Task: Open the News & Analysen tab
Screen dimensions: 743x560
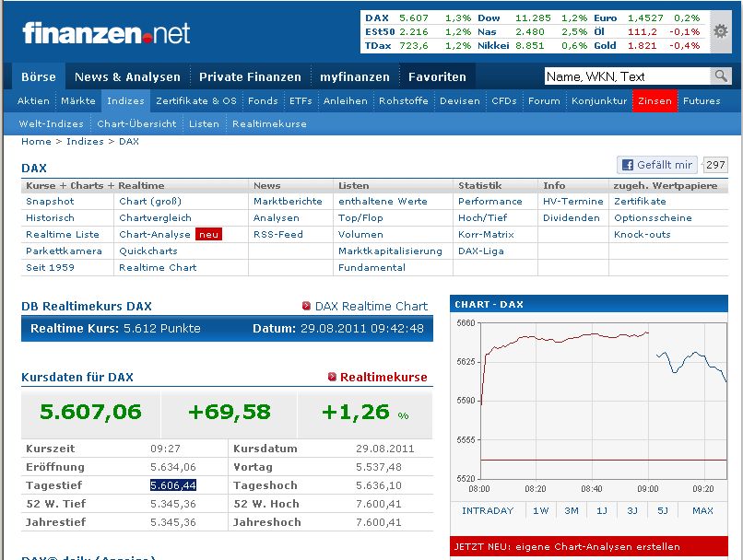Action: 127,76
